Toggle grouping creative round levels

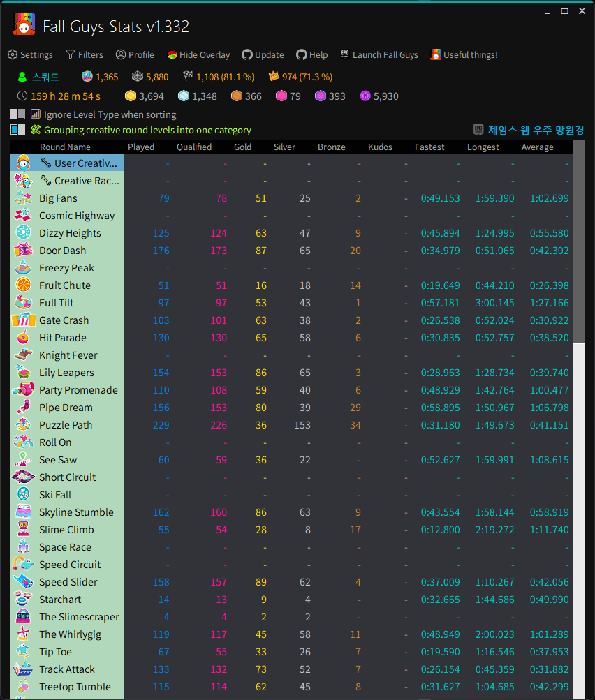coord(17,130)
